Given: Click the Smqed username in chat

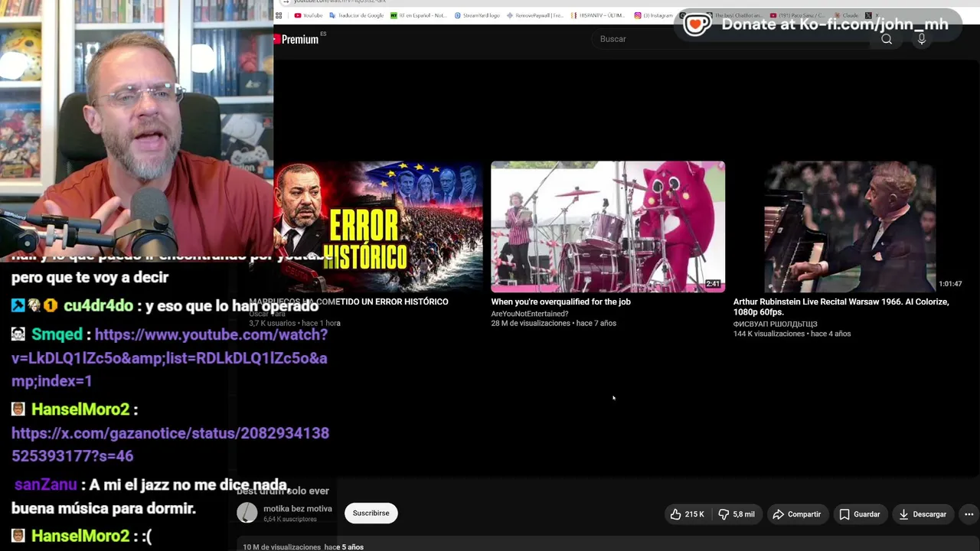Looking at the screenshot, I should pos(57,334).
